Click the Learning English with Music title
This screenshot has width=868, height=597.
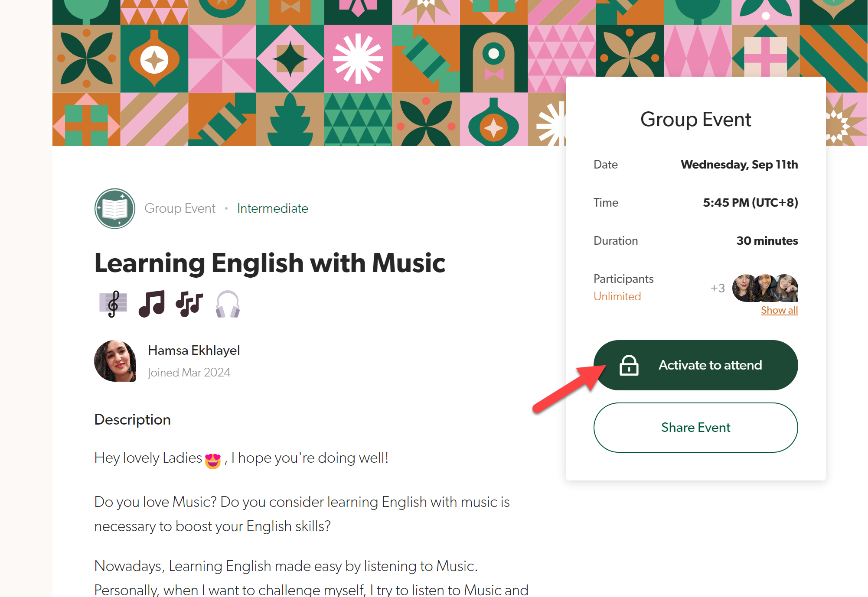click(270, 263)
